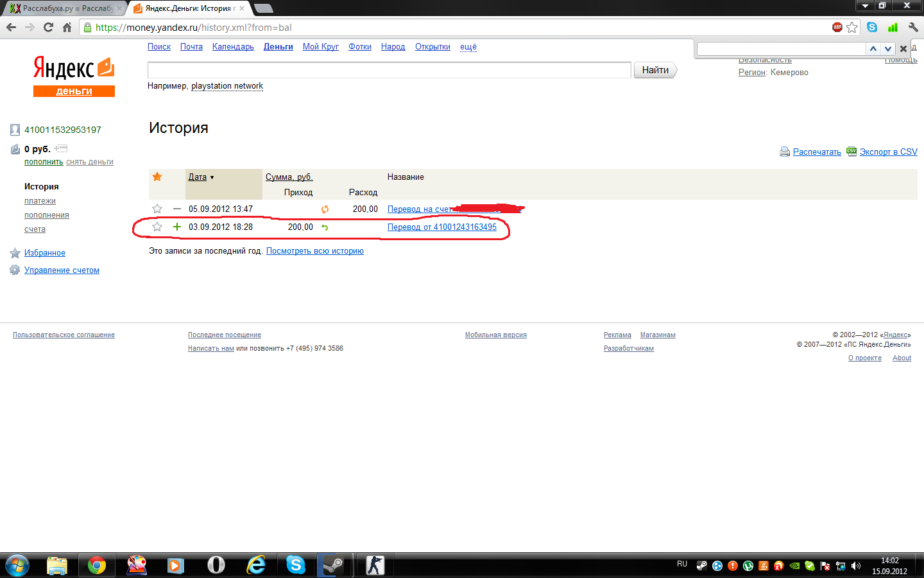This screenshot has height=578, width=924.
Task: Go back to the previous page
Action: [x=11, y=27]
